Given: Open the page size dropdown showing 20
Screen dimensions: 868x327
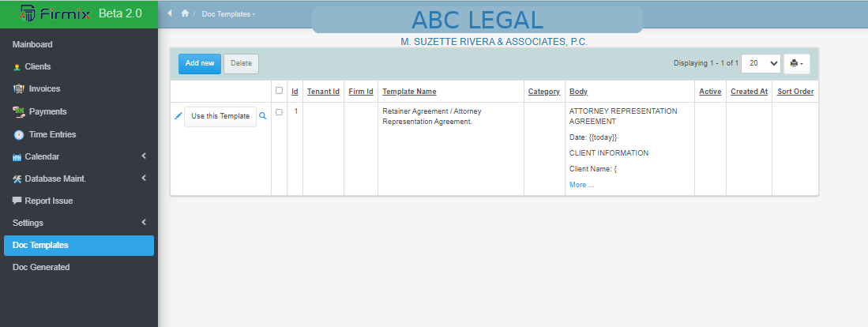Looking at the screenshot, I should pyautogui.click(x=761, y=64).
